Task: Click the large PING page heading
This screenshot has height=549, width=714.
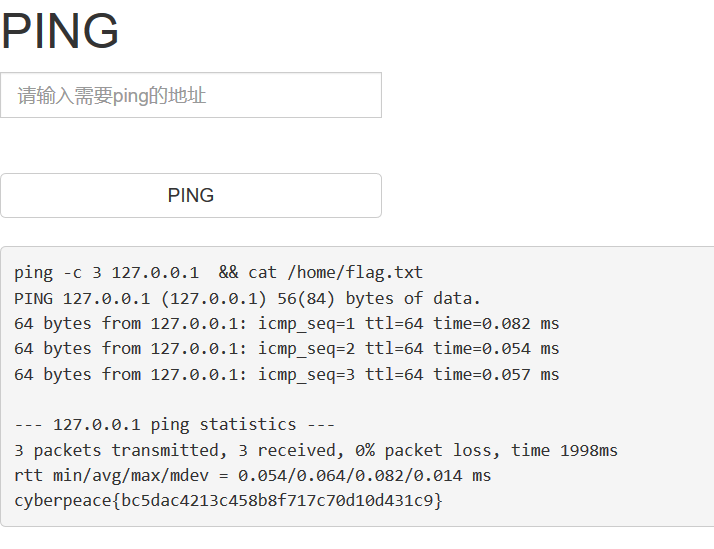Action: (x=60, y=31)
